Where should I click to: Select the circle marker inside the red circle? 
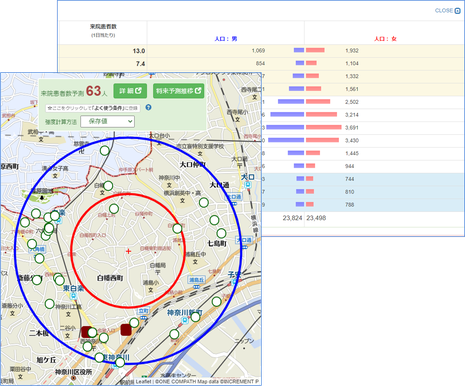(114, 209)
